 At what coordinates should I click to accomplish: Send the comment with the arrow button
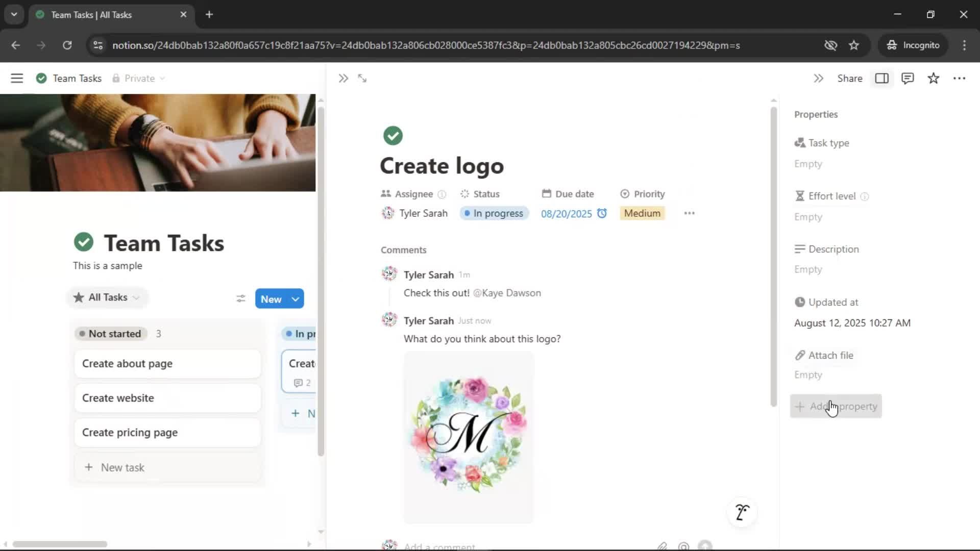tap(705, 546)
